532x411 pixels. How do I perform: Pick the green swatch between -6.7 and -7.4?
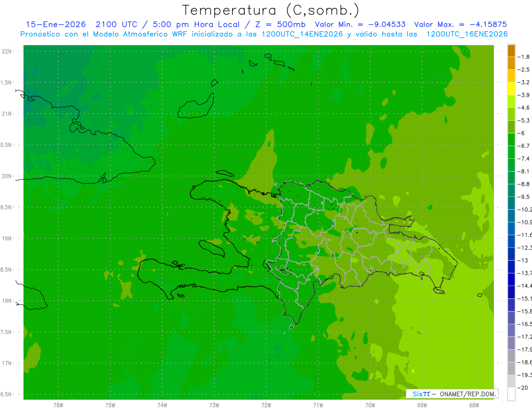point(511,152)
